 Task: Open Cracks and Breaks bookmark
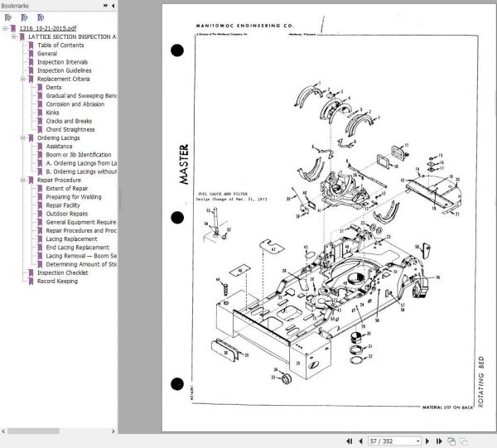pyautogui.click(x=69, y=121)
